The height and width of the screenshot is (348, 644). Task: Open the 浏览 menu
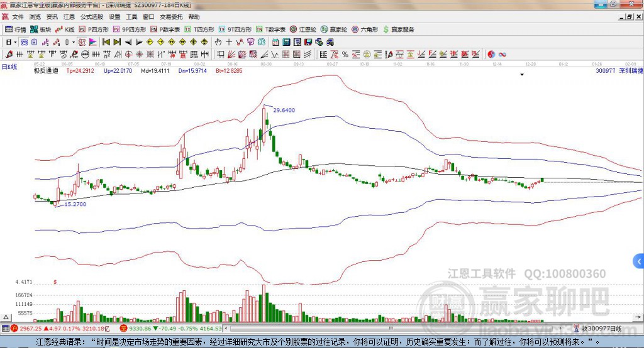35,17
